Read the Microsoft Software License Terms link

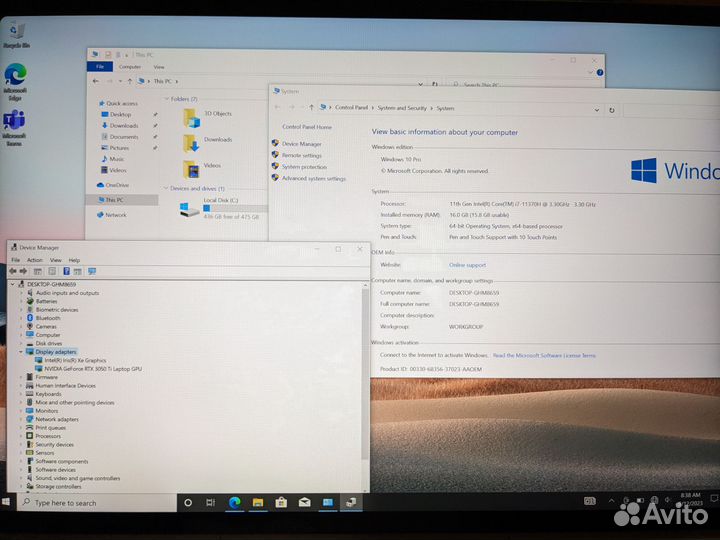coord(544,355)
